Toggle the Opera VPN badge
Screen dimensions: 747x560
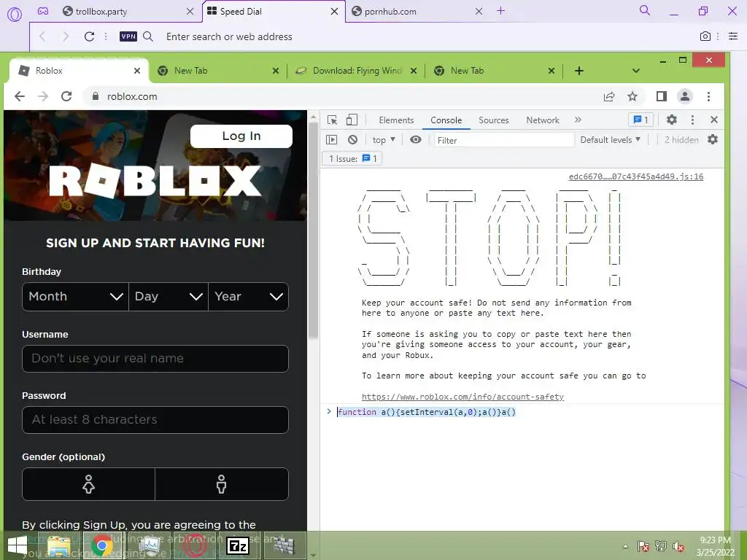pyautogui.click(x=128, y=36)
